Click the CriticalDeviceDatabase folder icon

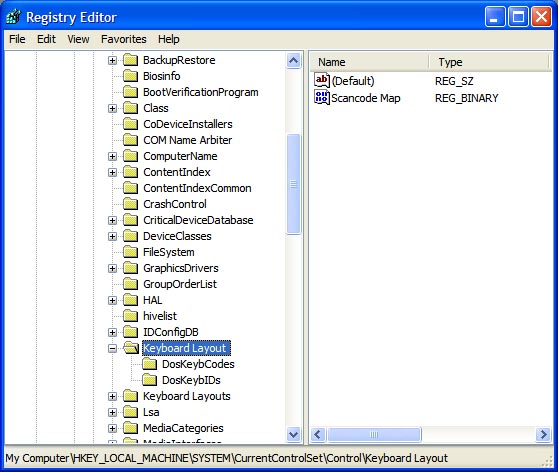click(x=131, y=220)
